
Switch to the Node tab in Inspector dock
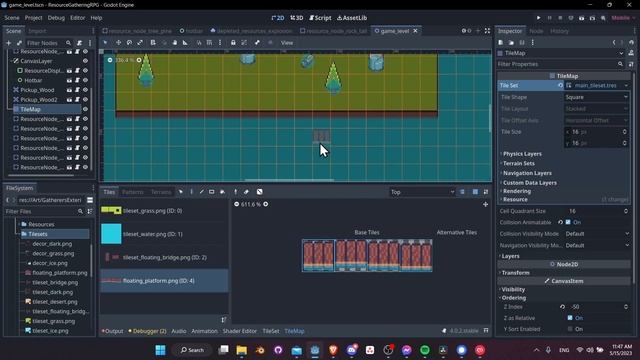[536, 31]
